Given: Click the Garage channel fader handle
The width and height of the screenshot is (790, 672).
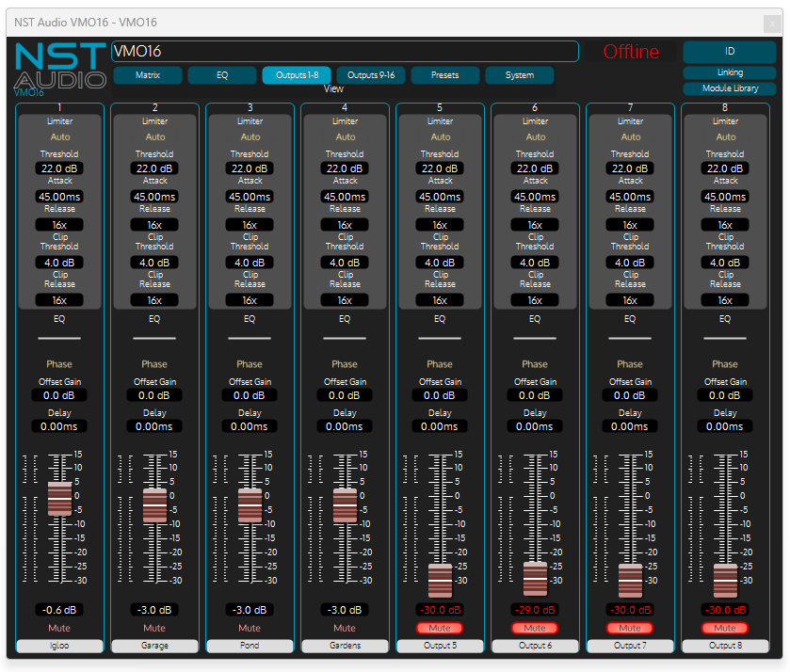Looking at the screenshot, I should (x=154, y=505).
